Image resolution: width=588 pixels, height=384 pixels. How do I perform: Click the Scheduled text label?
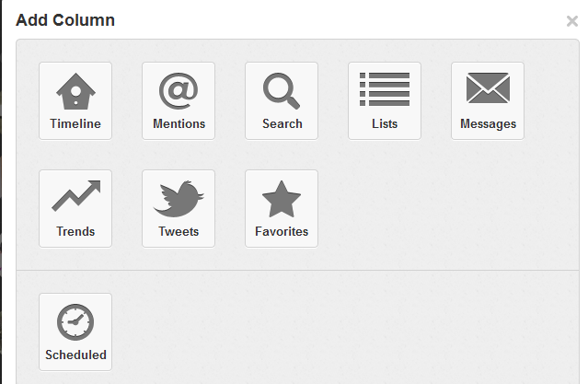click(75, 355)
